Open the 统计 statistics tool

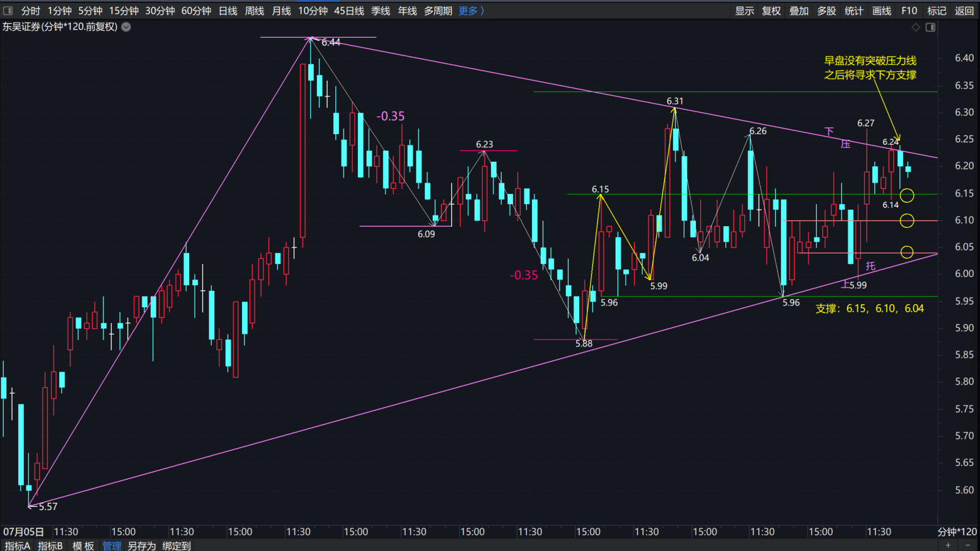coord(854,11)
